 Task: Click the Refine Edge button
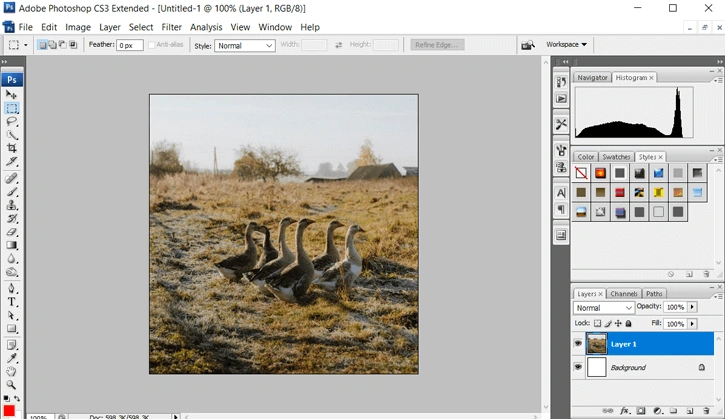(437, 45)
